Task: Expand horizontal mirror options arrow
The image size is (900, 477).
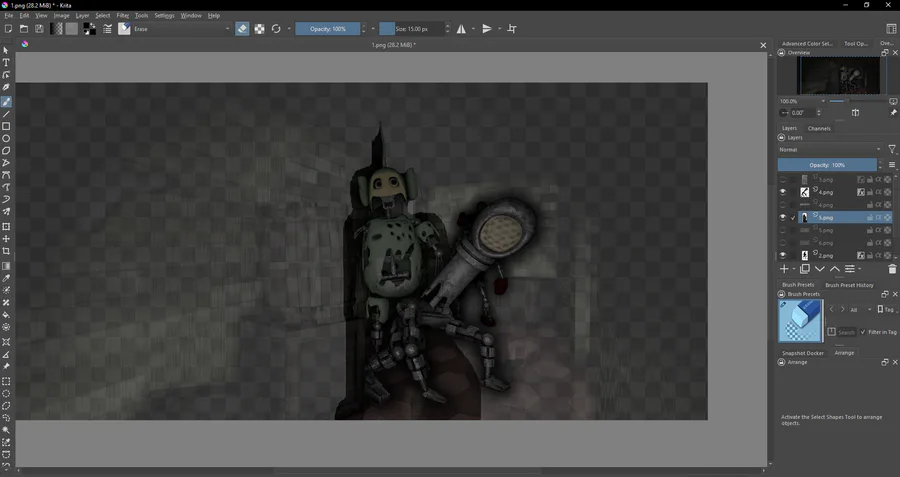Action: coord(474,29)
